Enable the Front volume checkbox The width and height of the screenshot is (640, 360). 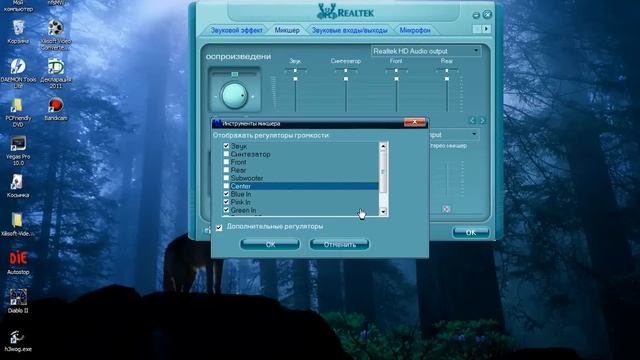click(226, 162)
